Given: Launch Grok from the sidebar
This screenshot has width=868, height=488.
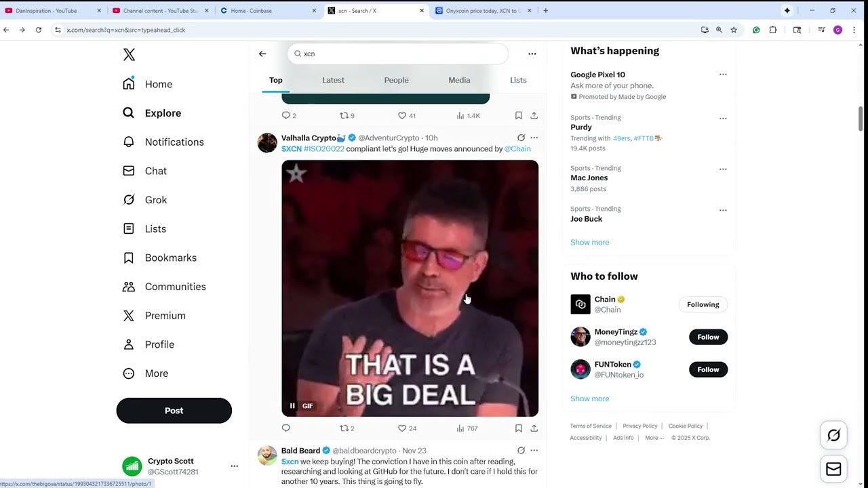Looking at the screenshot, I should (144, 200).
